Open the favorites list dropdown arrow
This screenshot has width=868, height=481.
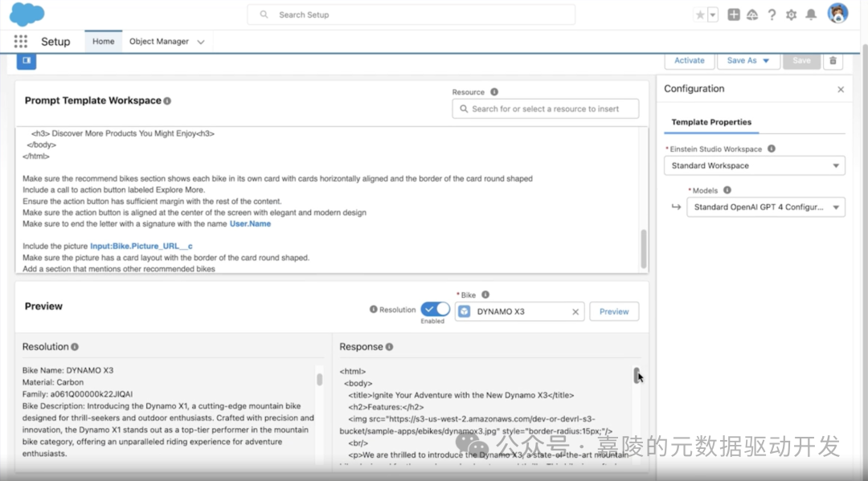(713, 15)
